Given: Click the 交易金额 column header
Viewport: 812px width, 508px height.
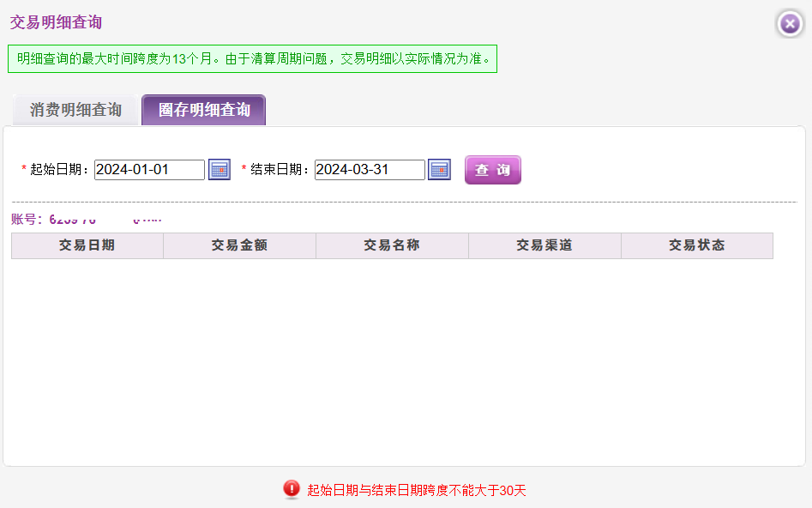Looking at the screenshot, I should click(239, 245).
